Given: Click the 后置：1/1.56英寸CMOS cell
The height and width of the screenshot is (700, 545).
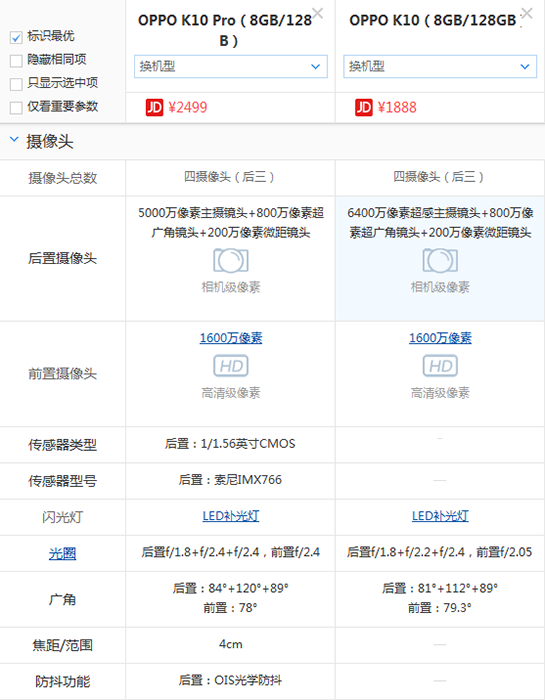Looking at the screenshot, I should click(230, 444).
